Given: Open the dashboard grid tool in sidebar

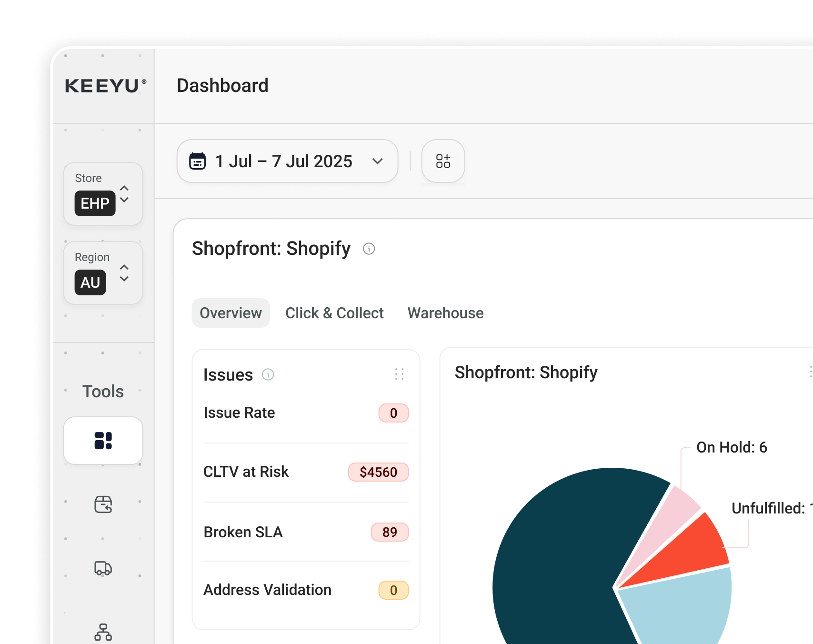Looking at the screenshot, I should 103,441.
